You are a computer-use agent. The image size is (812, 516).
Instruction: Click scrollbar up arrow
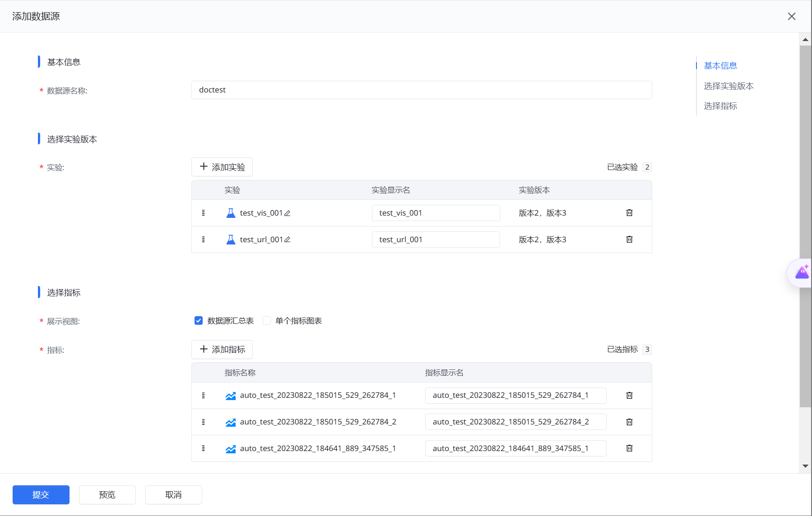click(805, 40)
